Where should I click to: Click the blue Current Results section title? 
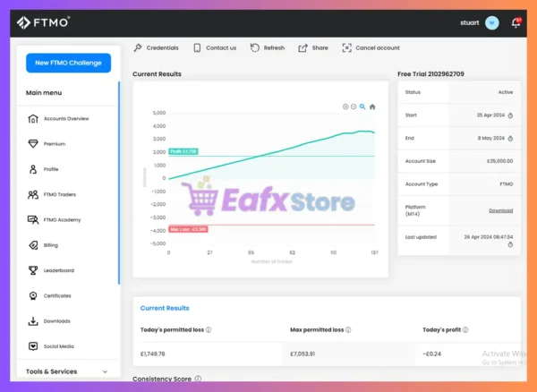tap(165, 308)
